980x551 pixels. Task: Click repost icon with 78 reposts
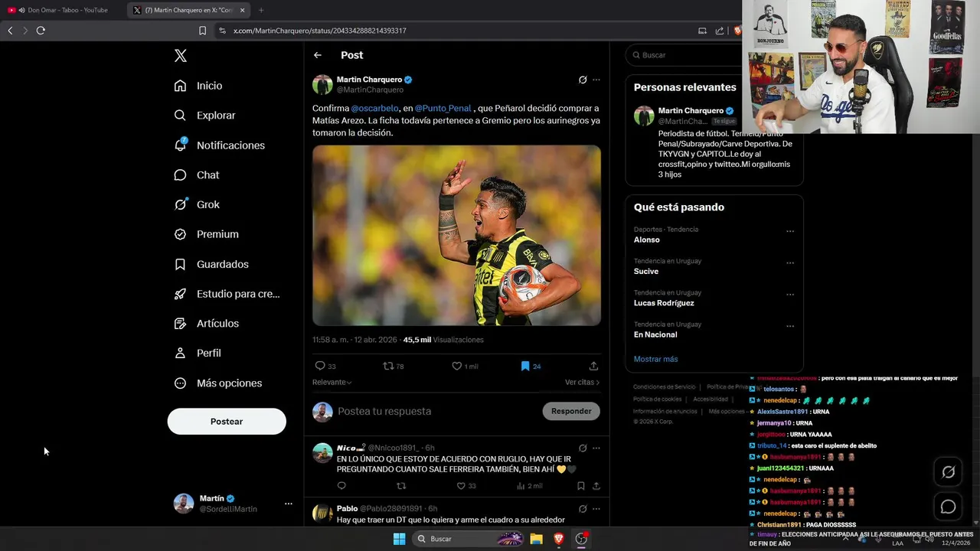[x=388, y=366]
